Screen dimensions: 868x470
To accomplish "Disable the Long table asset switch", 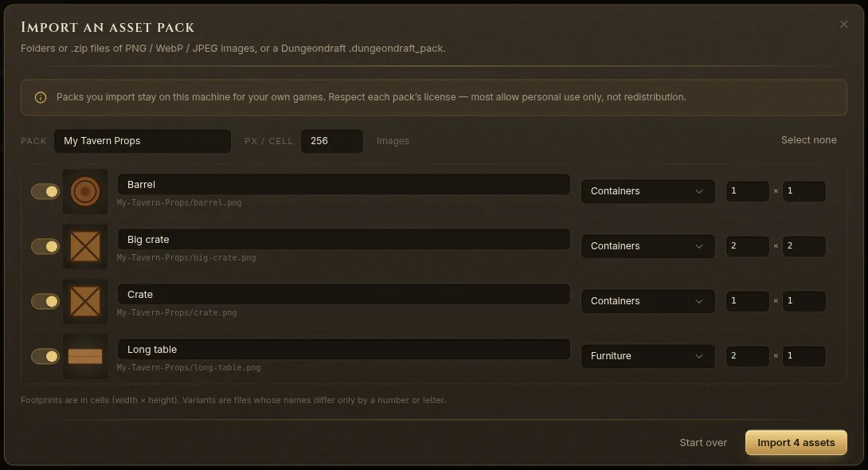I will tap(45, 356).
